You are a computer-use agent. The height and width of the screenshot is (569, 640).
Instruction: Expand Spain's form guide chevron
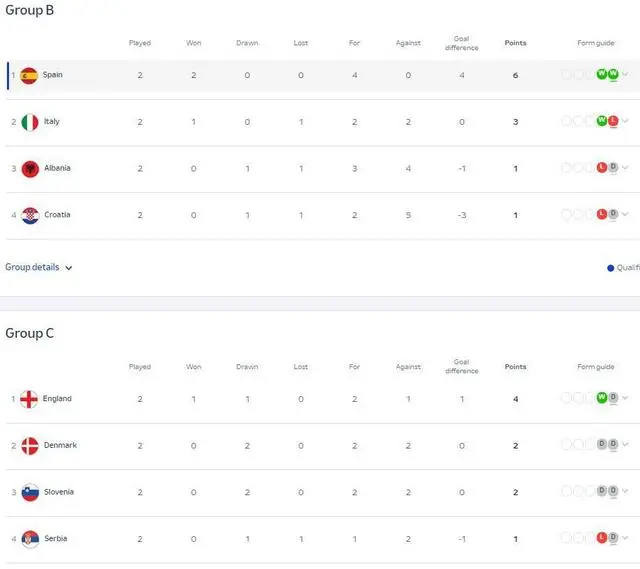pyautogui.click(x=625, y=74)
